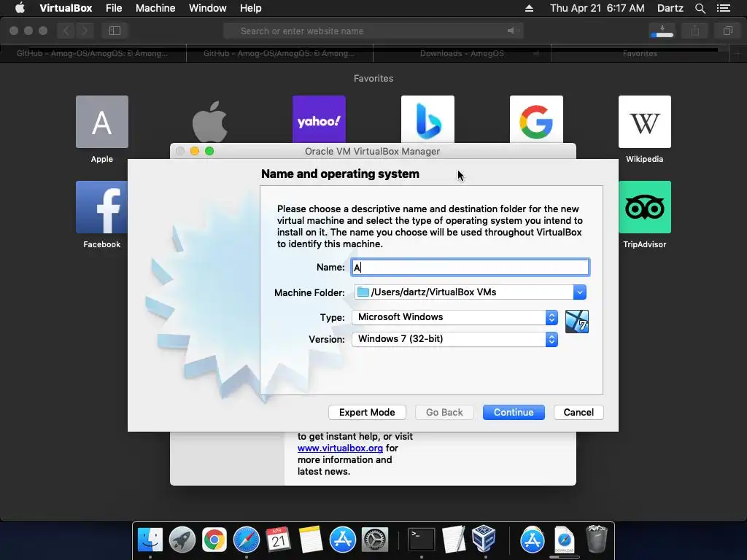Image resolution: width=747 pixels, height=560 pixels.
Task: Go back in Safari toolbar
Action: pyautogui.click(x=66, y=31)
